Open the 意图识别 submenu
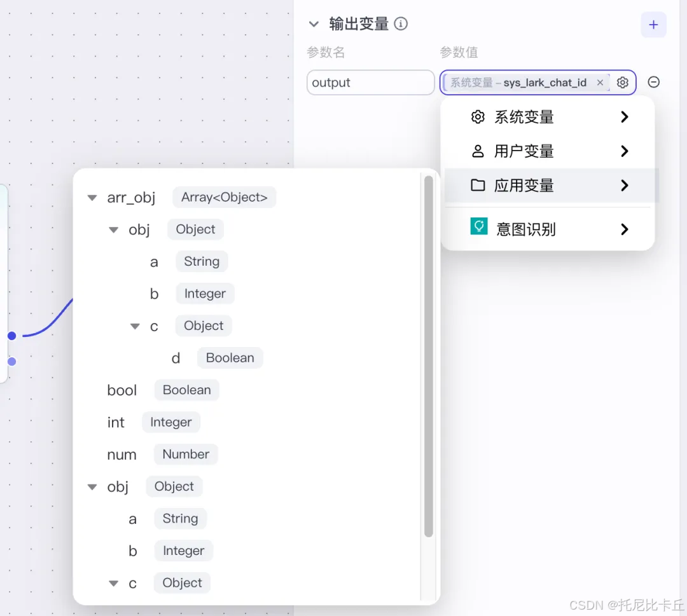687x616 pixels. 549,229
